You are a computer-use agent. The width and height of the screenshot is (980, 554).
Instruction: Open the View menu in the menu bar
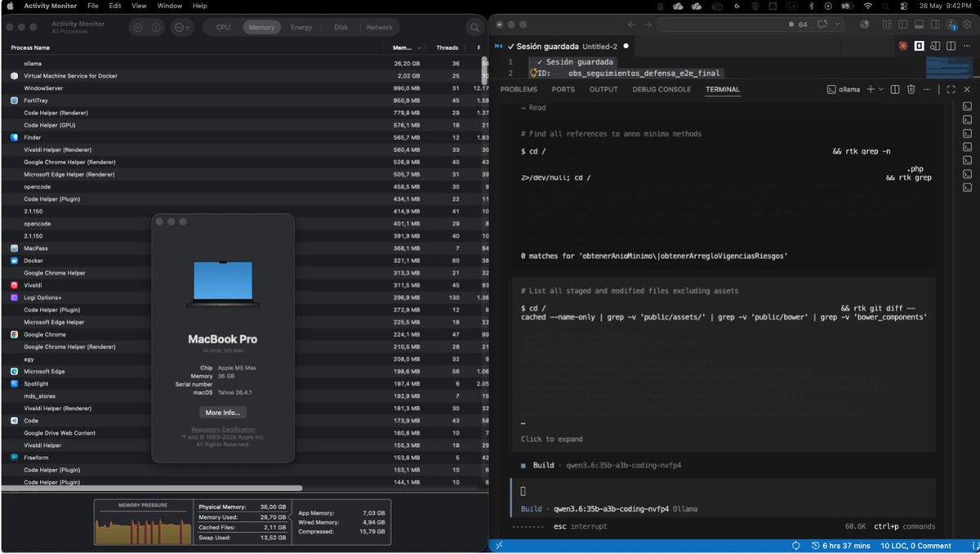point(139,6)
